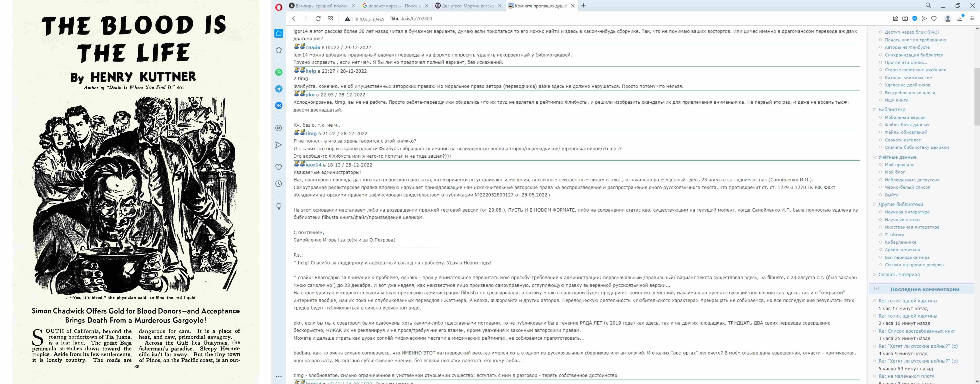Open the Opera sidebar home icon

(x=278, y=33)
